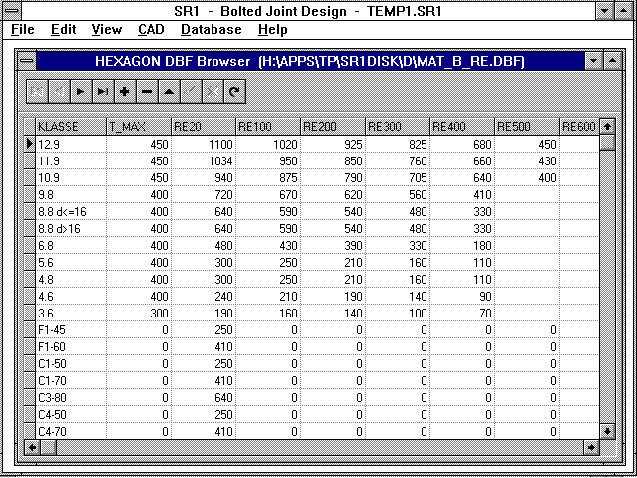The height and width of the screenshot is (478, 637).
Task: Insert a new record with plus button
Action: (x=125, y=91)
